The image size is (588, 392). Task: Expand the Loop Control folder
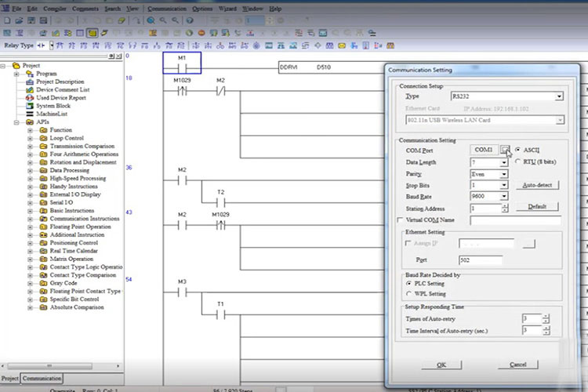pos(30,139)
